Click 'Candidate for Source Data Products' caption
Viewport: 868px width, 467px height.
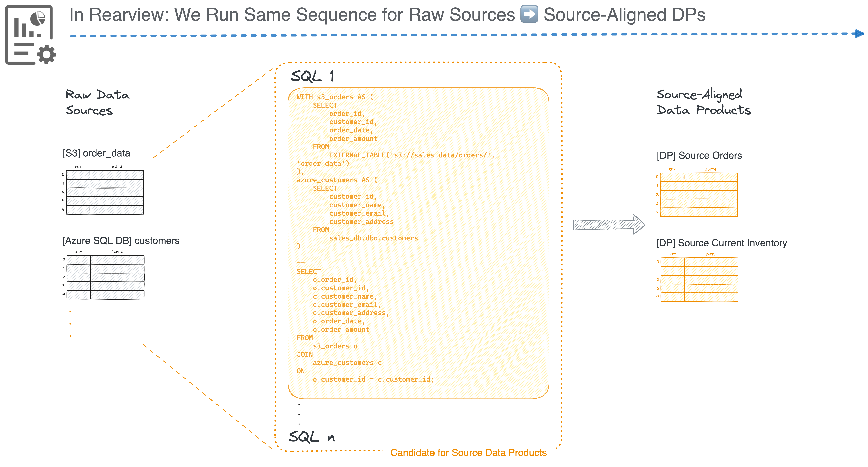(468, 453)
